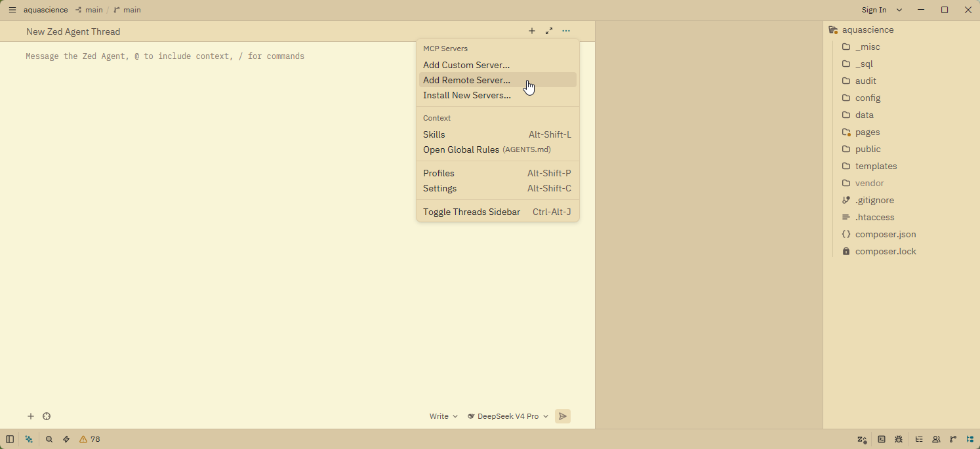Open the .gitignore file

pyautogui.click(x=901, y=200)
